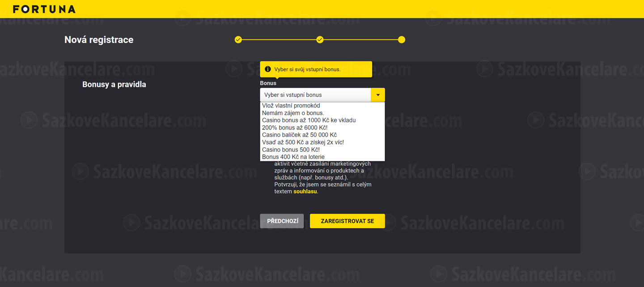
Task: Choose 'Casino bonus až 1000 Kč ke vkladu'
Action: pos(322,120)
